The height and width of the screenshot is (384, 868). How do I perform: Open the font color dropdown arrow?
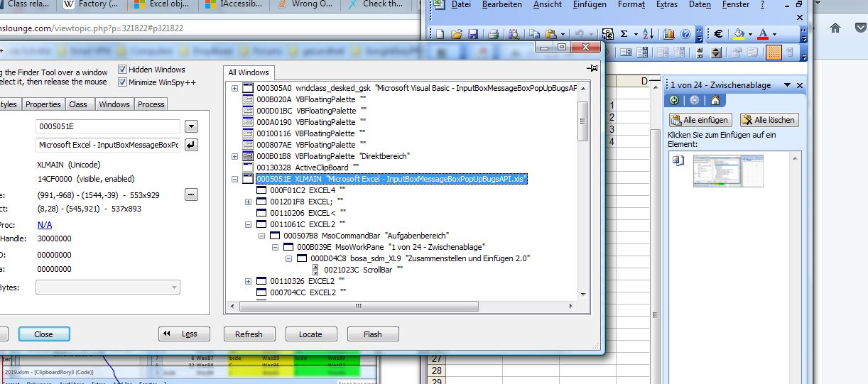coord(774,34)
